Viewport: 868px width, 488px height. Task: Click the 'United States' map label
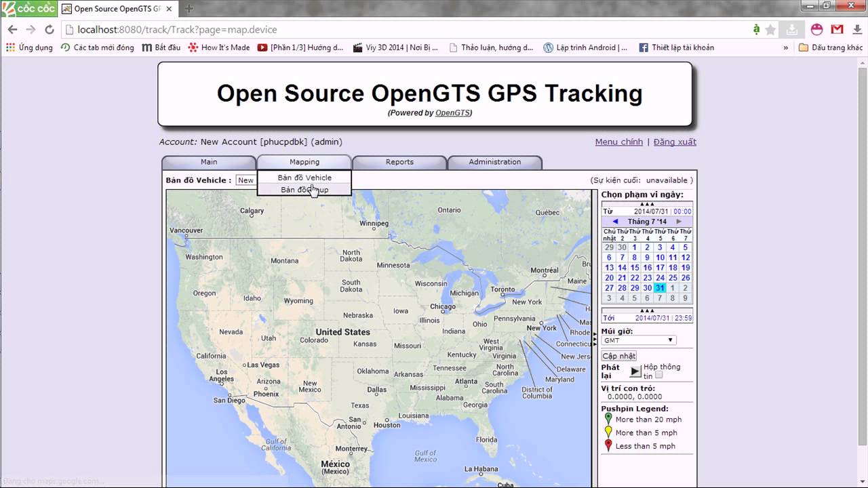point(343,332)
